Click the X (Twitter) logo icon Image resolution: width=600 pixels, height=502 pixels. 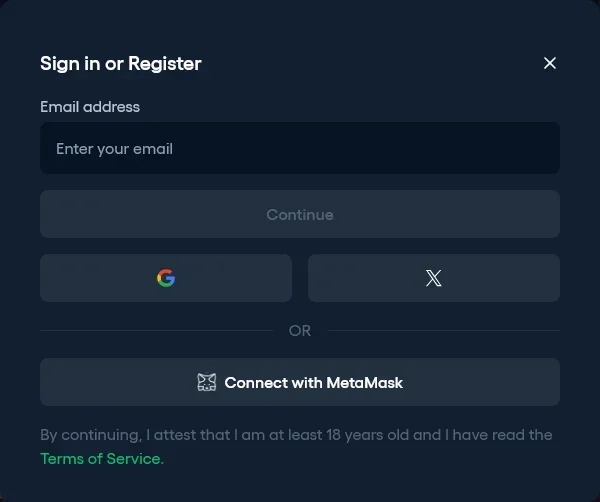point(433,278)
